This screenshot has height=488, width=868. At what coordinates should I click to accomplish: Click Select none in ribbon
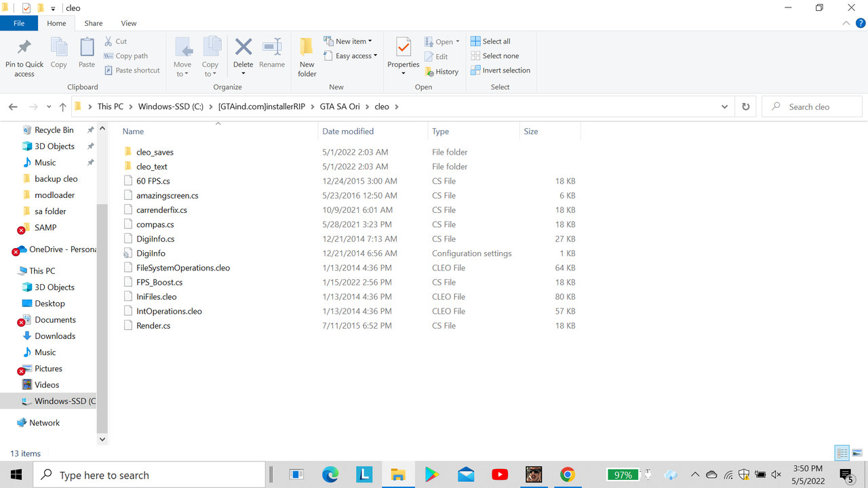point(495,56)
